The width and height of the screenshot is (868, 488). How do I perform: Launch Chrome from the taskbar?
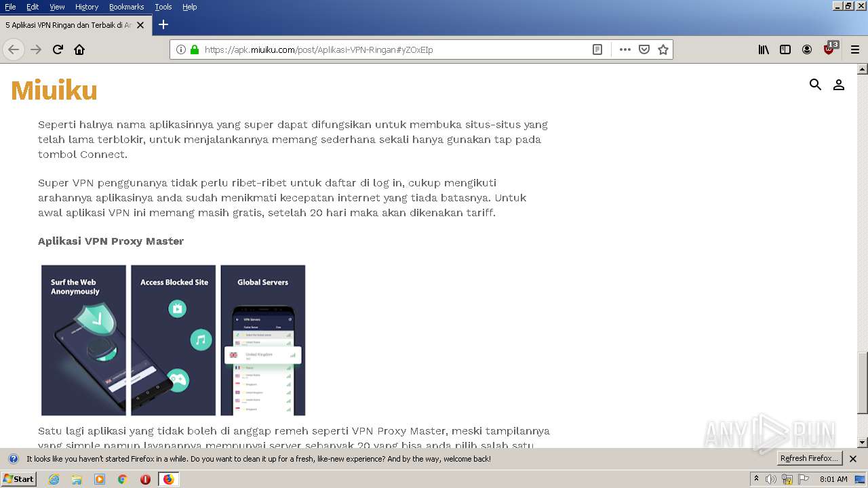[122, 479]
